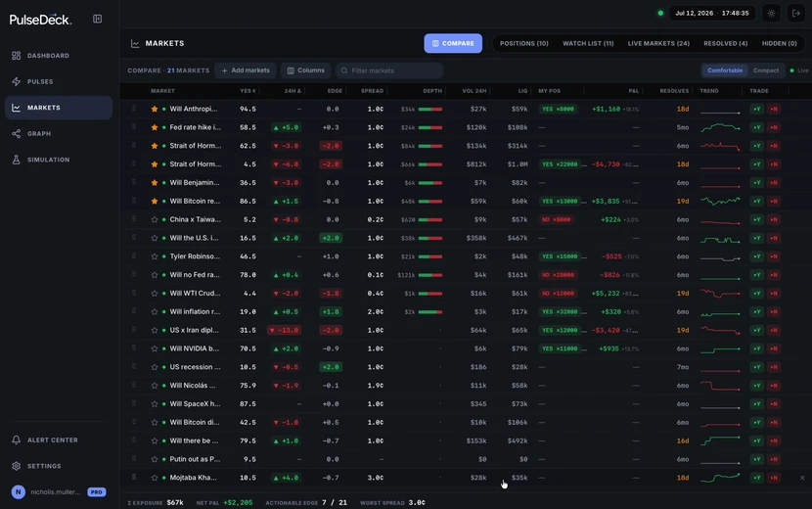Open the Graph view from its sidebar icon
This screenshot has width=812, height=509.
16,134
